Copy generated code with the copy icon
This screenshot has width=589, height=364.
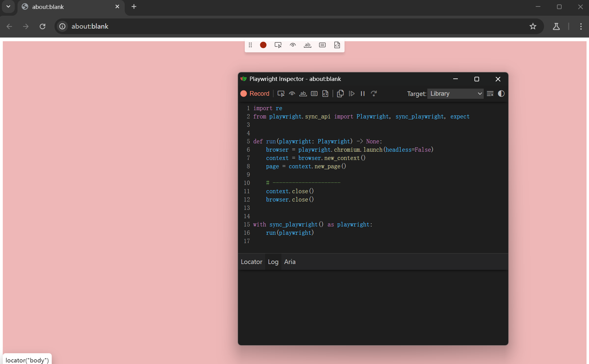[340, 94]
